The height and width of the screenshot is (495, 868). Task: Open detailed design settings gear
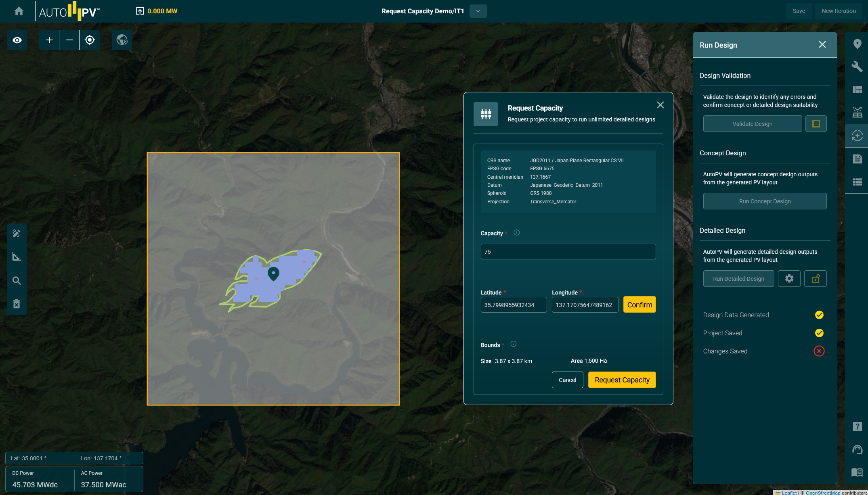pyautogui.click(x=789, y=279)
